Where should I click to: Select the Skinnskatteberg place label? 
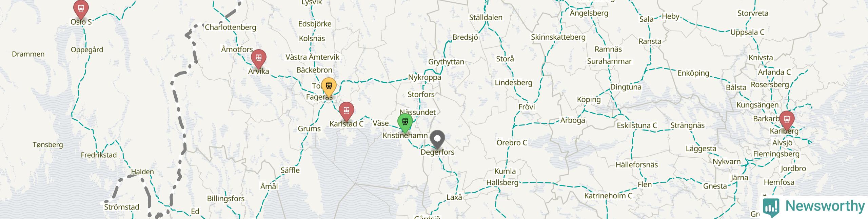click(558, 37)
